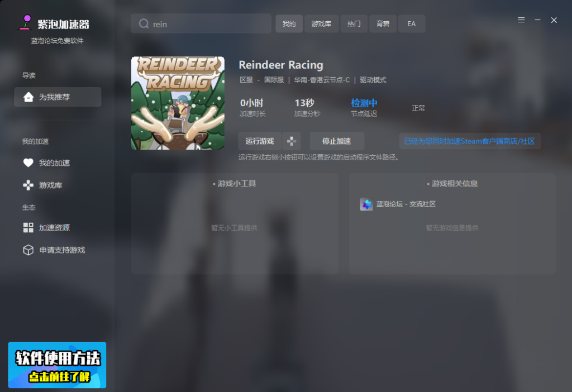Click the 蓝泡论坛 star icon
This screenshot has width=572, height=392.
click(x=366, y=204)
